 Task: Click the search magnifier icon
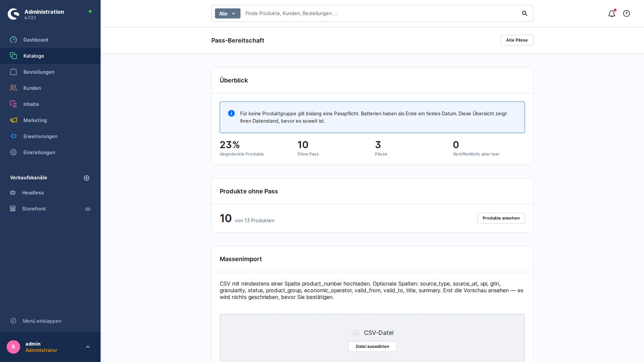tap(525, 13)
